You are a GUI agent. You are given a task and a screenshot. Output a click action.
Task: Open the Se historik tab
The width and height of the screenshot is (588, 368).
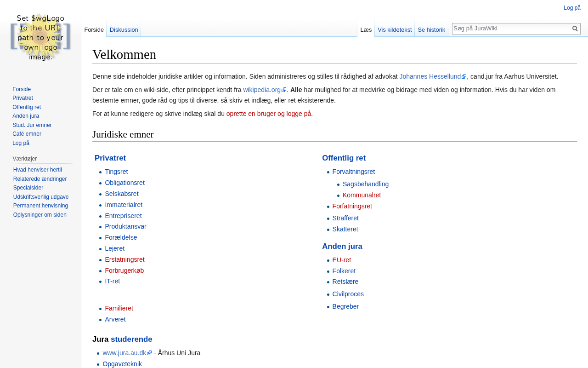(x=431, y=29)
